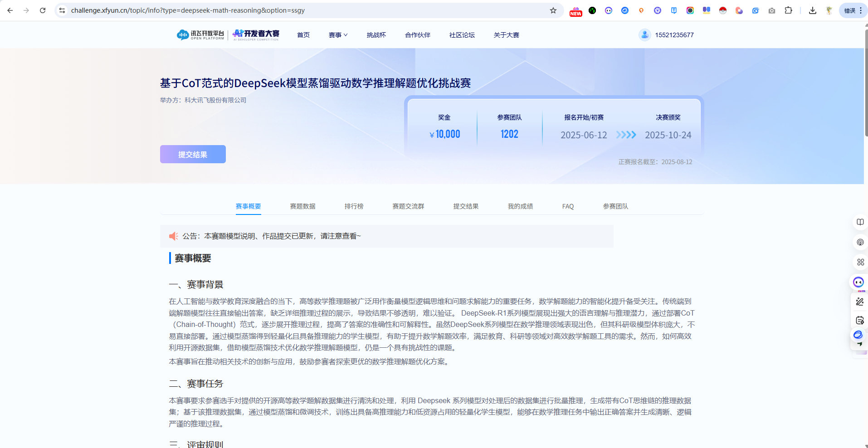Open the blue spiral G extension icon
Viewport: 868px width, 448px height.
coord(756,10)
